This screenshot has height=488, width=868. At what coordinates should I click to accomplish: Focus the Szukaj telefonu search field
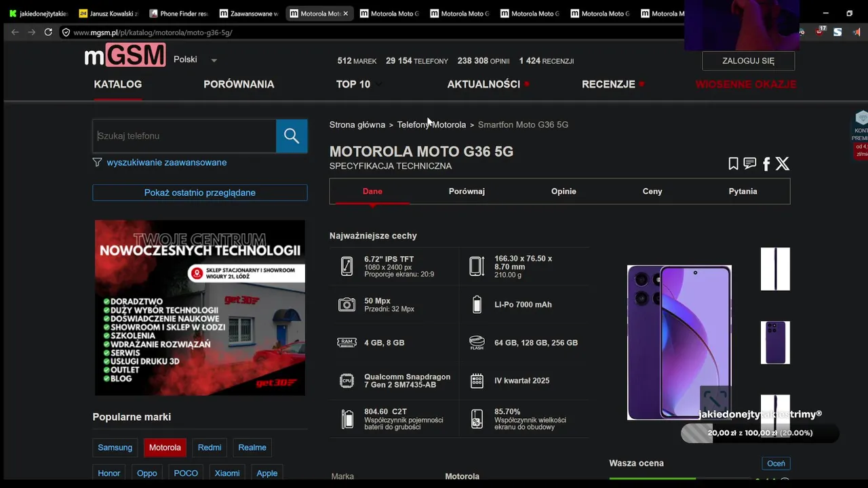click(184, 136)
